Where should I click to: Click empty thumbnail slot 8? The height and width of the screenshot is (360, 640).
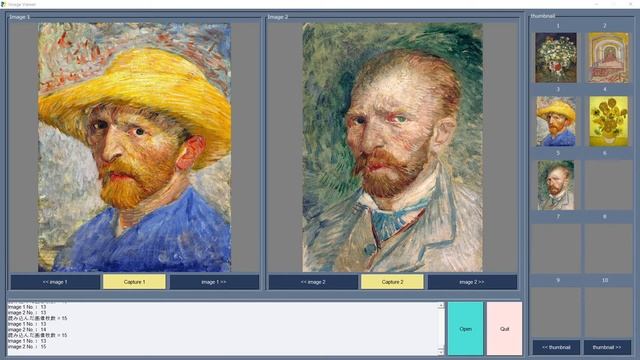tap(608, 248)
